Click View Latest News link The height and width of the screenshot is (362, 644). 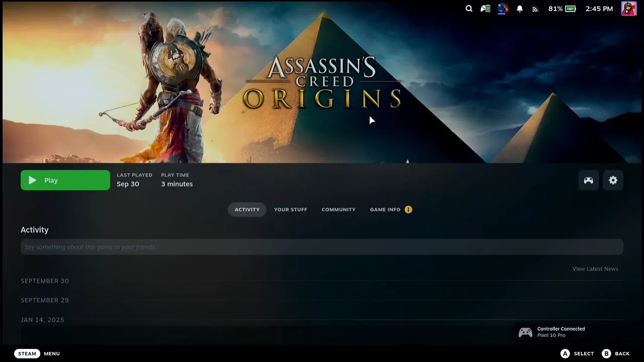pyautogui.click(x=595, y=268)
